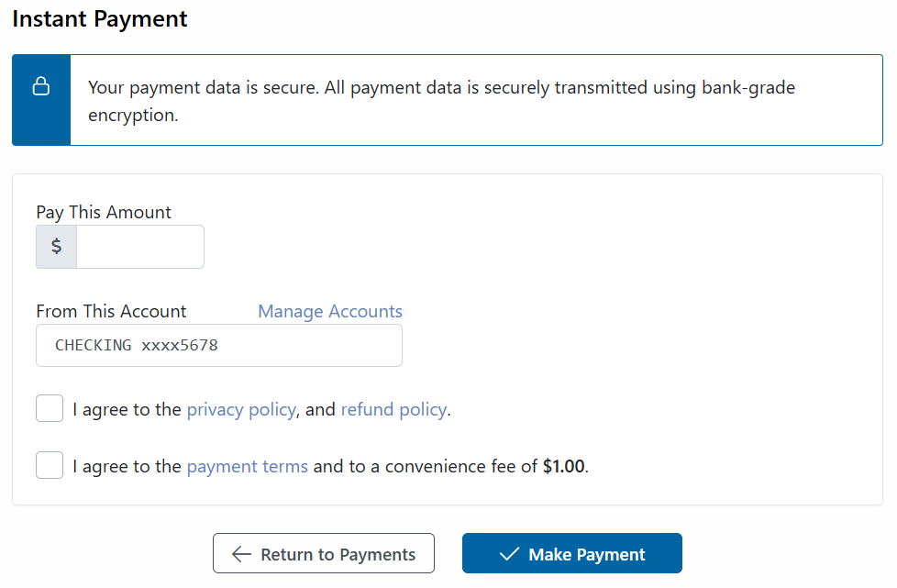The width and height of the screenshot is (897, 588).
Task: Click the bold $1.00 fee amount
Action: click(563, 467)
